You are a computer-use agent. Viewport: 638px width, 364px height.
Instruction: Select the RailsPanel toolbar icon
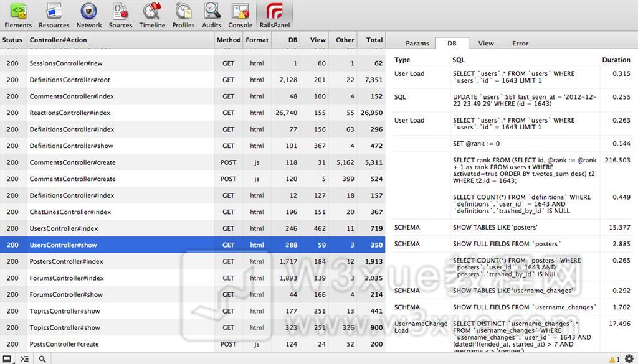tap(275, 16)
